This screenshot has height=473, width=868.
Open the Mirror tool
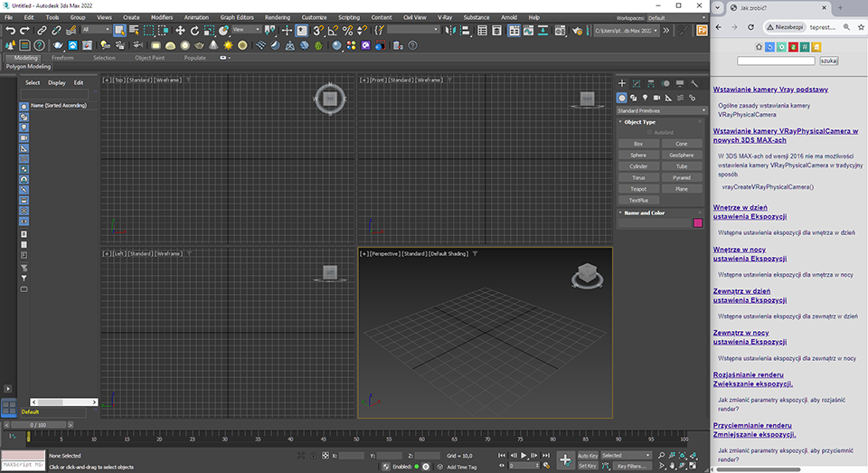click(450, 31)
